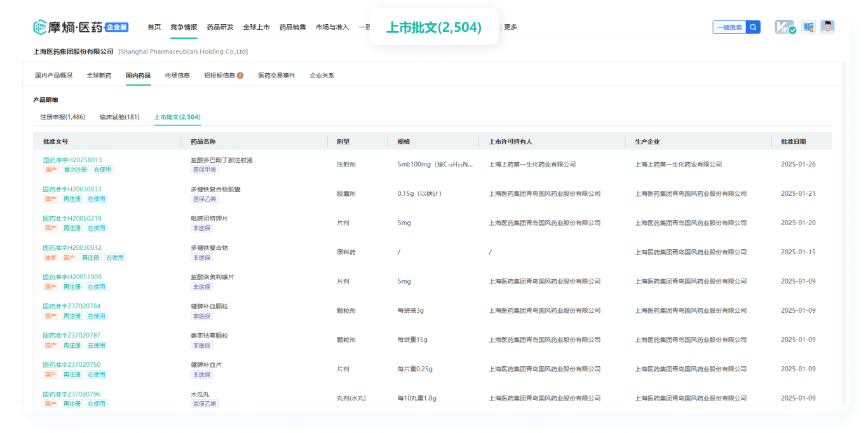Open the 药品研发 navigation menu
Viewport: 868px width, 433px height.
tap(220, 27)
